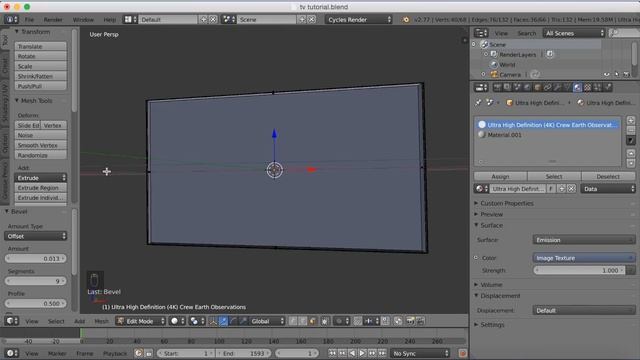The image size is (640, 360).
Task: Adjust the emission Strength slider
Action: pos(580,270)
